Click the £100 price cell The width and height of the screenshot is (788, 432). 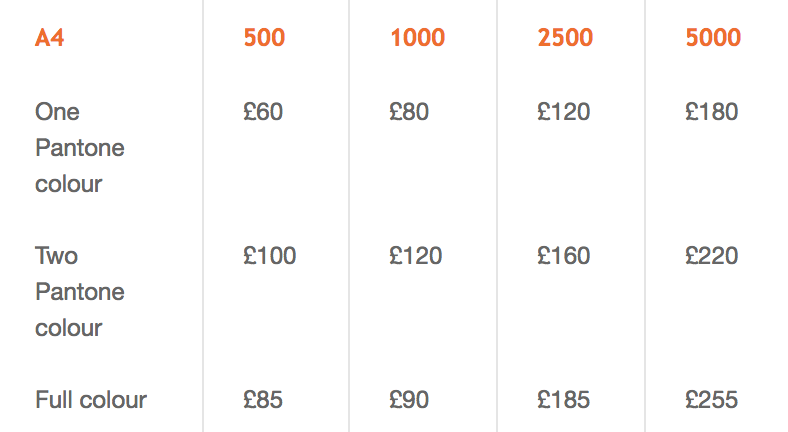(x=270, y=256)
